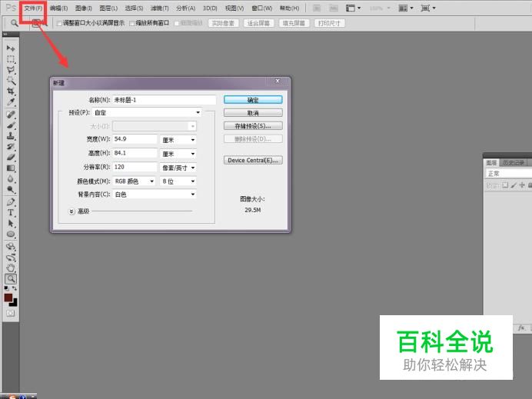Confirm new document with 确定 button

point(253,100)
